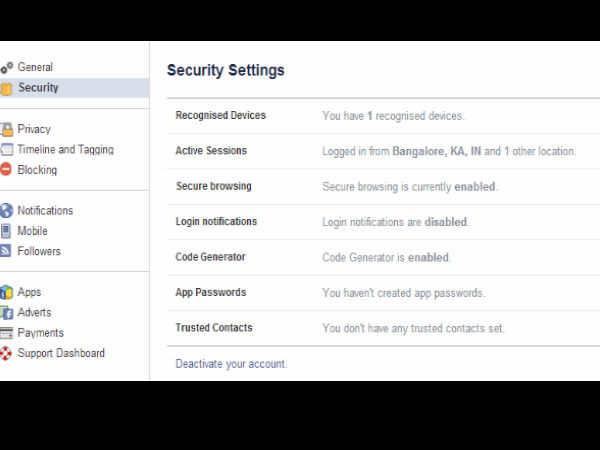Expand the Active Sessions row
The width and height of the screenshot is (600, 450).
click(x=211, y=151)
